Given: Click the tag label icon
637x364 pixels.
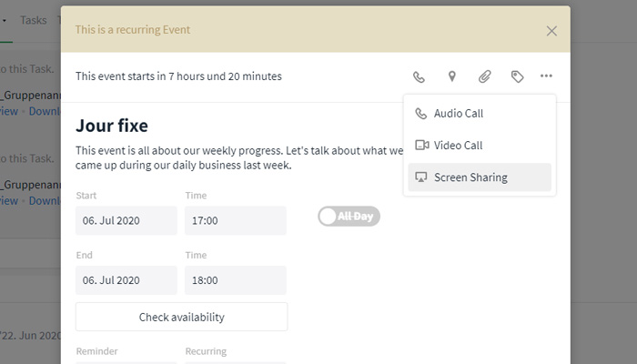Looking at the screenshot, I should coord(517,76).
